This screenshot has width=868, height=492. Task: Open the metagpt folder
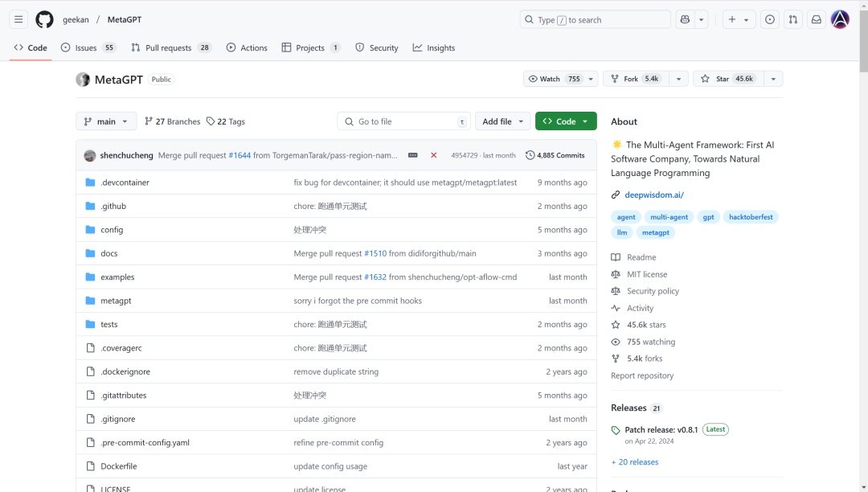(116, 301)
